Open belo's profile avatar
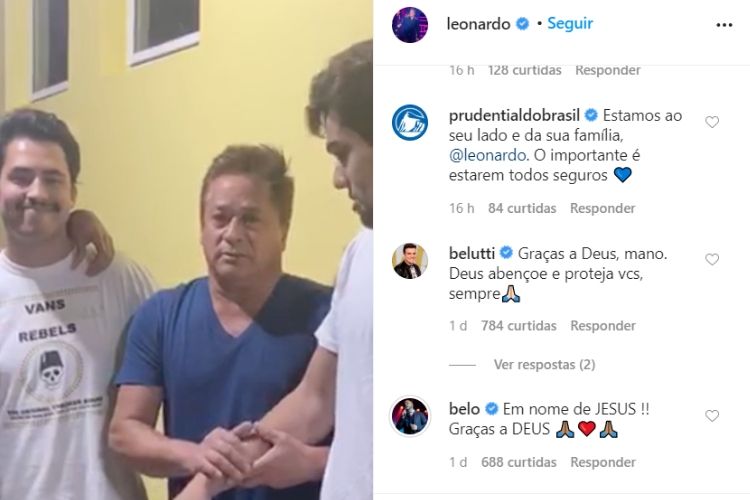The height and width of the screenshot is (500, 750). [410, 416]
